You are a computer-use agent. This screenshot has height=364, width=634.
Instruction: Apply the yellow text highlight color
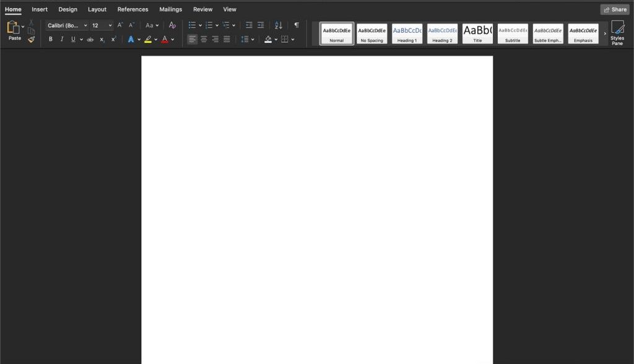coord(148,40)
